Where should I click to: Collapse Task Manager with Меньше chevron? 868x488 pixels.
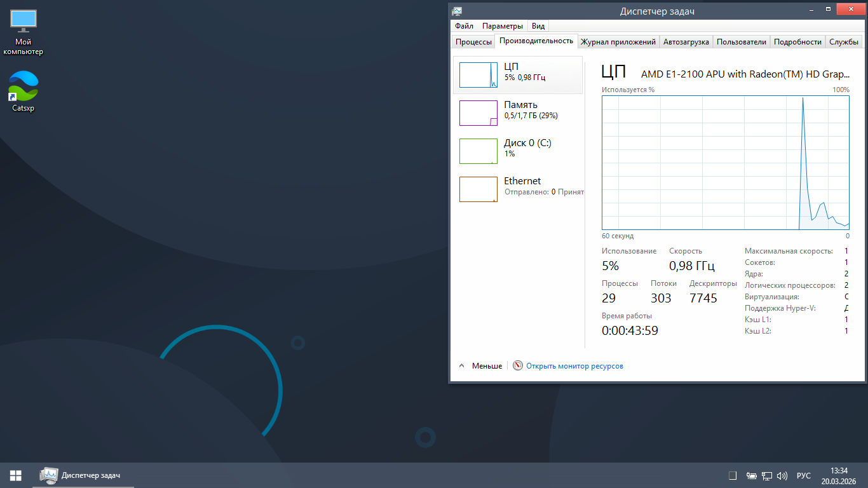[x=462, y=366]
